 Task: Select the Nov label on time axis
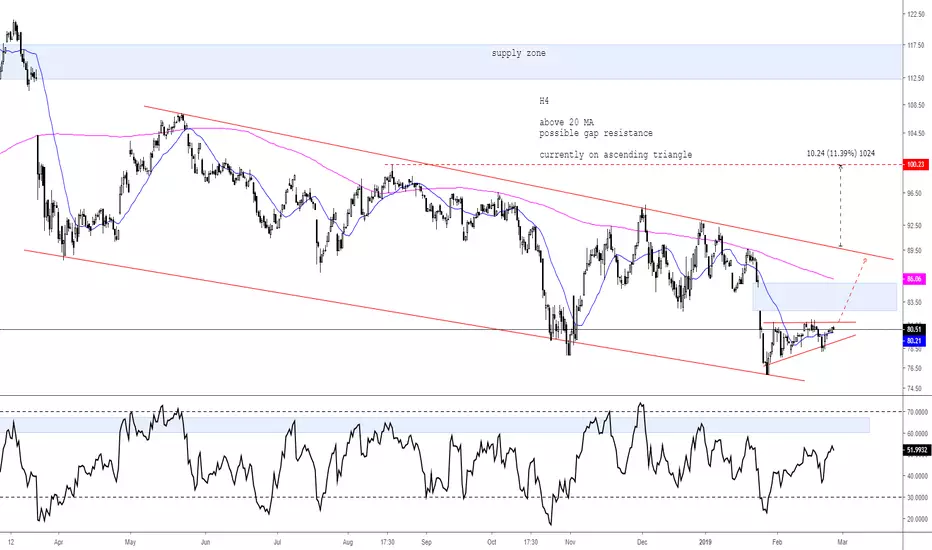pyautogui.click(x=570, y=542)
